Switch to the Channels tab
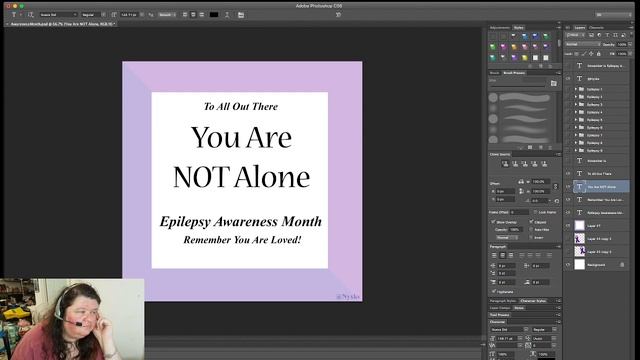Image resolution: width=640 pixels, height=360 pixels. click(596, 28)
